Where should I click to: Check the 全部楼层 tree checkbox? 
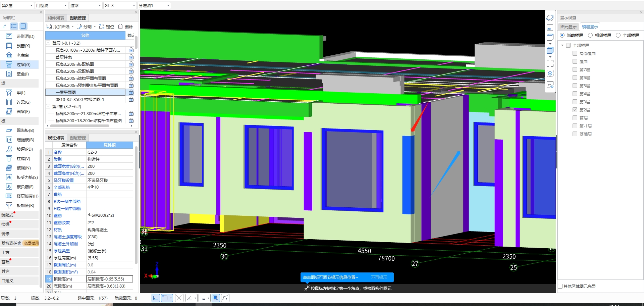click(568, 45)
